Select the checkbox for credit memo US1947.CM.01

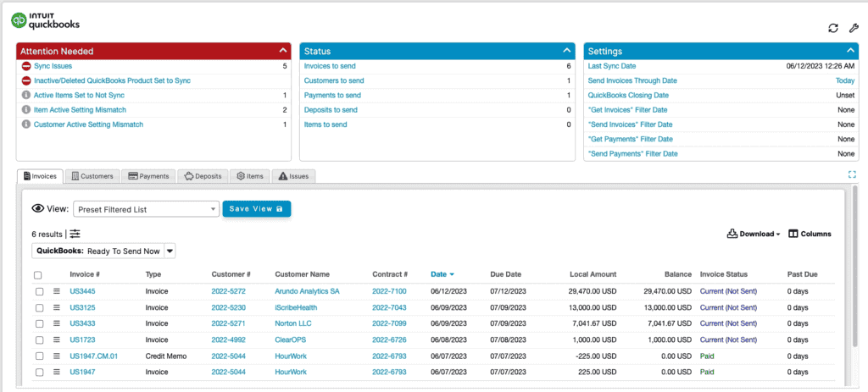point(39,356)
